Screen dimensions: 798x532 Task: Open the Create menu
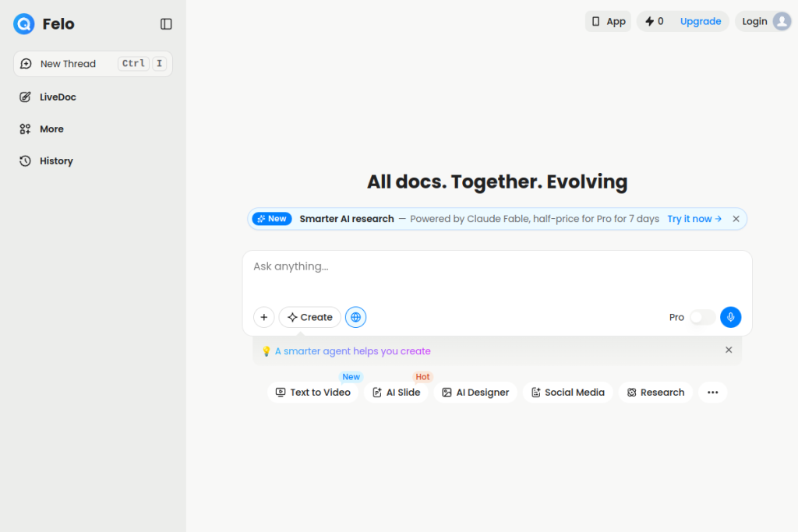coord(309,317)
